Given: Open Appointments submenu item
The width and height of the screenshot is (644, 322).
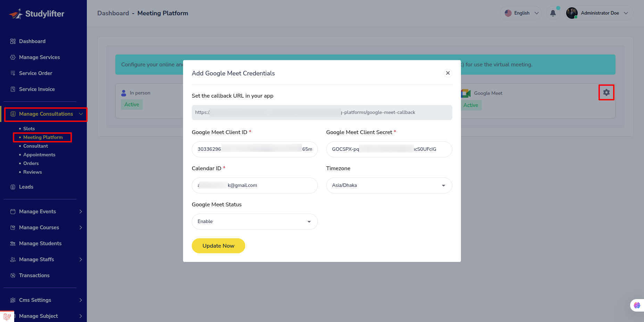Looking at the screenshot, I should coord(39,155).
